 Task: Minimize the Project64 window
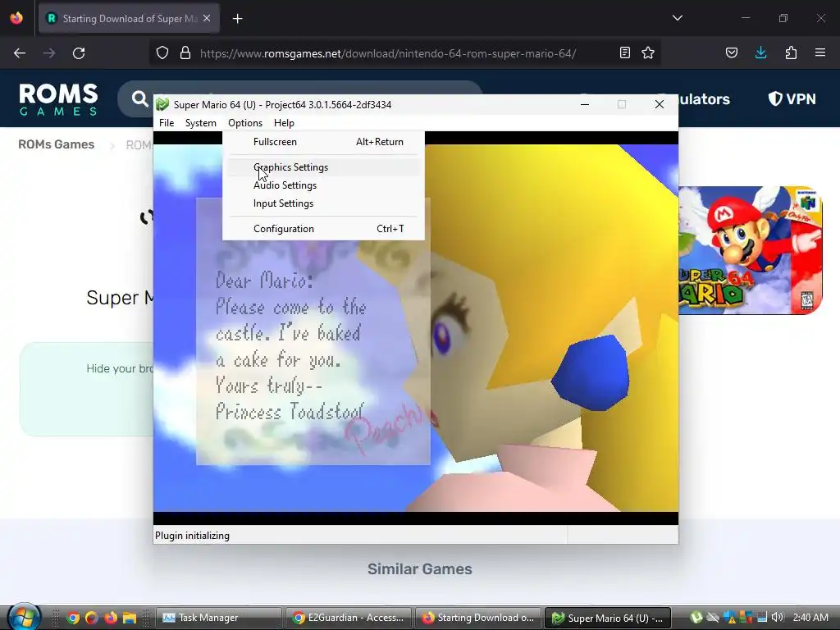coord(585,104)
